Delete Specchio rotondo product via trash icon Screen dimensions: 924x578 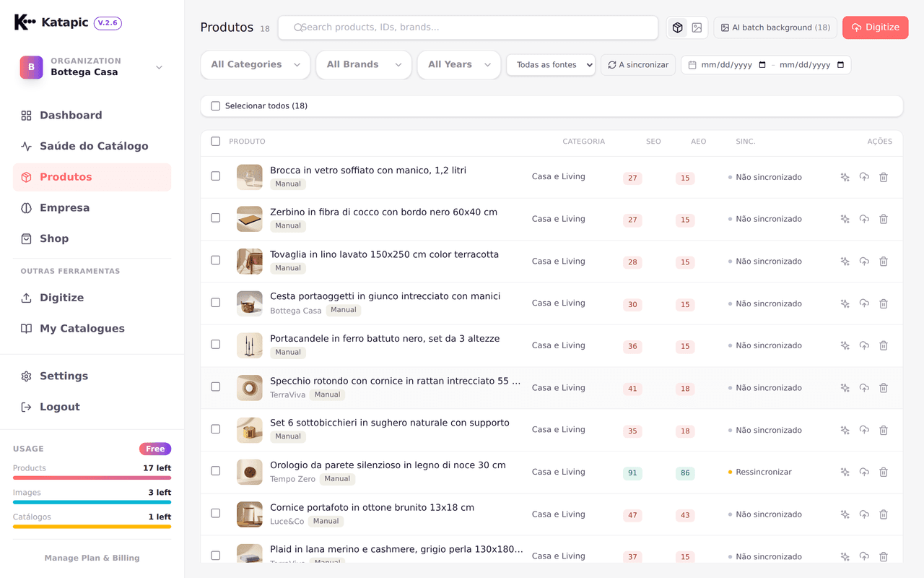(884, 388)
